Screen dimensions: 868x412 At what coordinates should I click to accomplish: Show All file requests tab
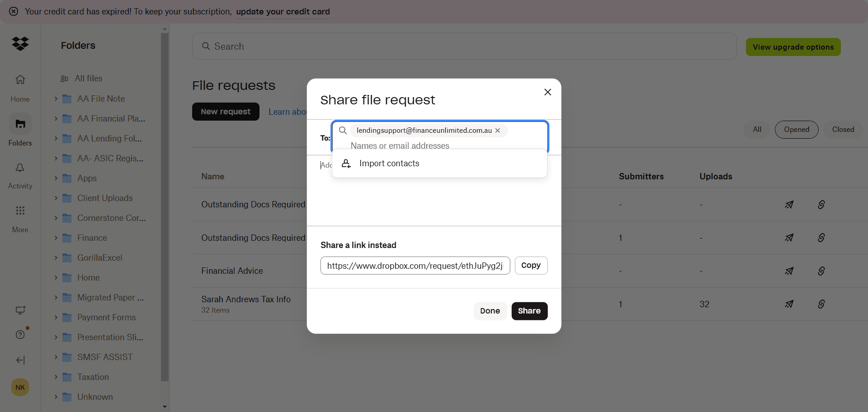[x=757, y=130]
